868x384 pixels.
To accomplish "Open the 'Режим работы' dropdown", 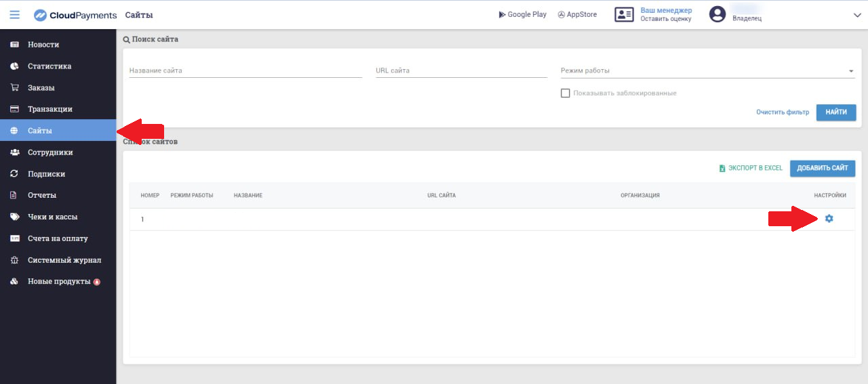I will [x=707, y=70].
